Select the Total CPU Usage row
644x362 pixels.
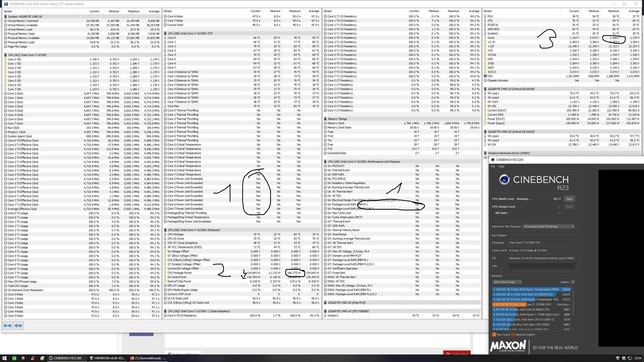(82, 286)
